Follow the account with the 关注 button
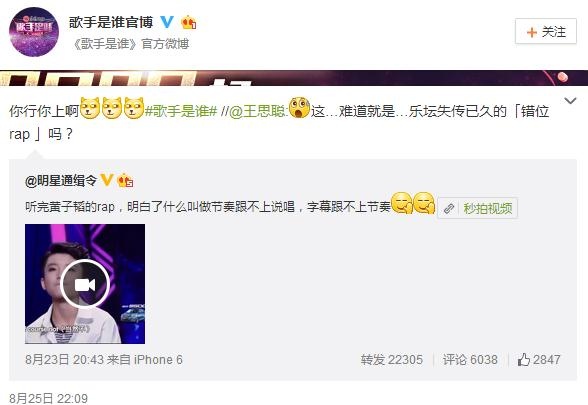 [546, 32]
